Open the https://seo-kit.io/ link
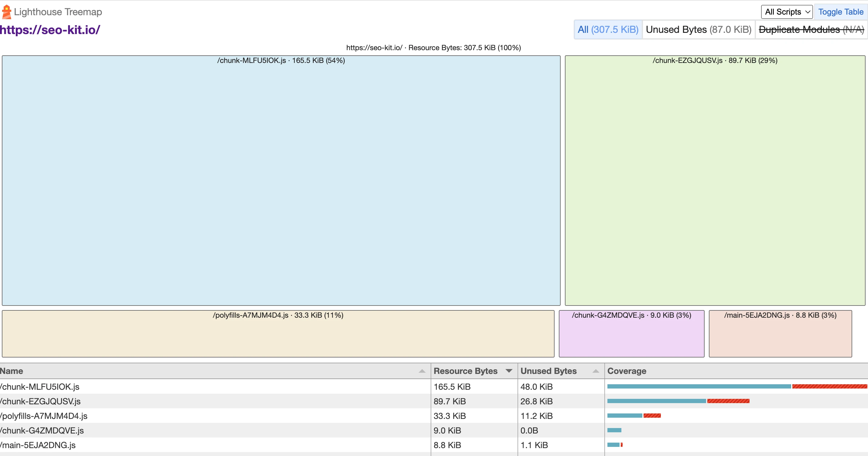This screenshot has height=456, width=868. click(50, 30)
